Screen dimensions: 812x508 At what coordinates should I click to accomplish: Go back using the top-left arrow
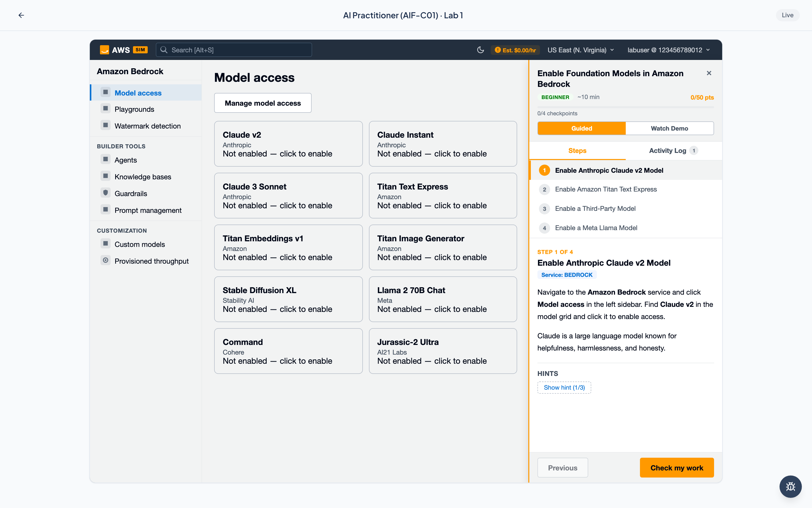pyautogui.click(x=21, y=15)
